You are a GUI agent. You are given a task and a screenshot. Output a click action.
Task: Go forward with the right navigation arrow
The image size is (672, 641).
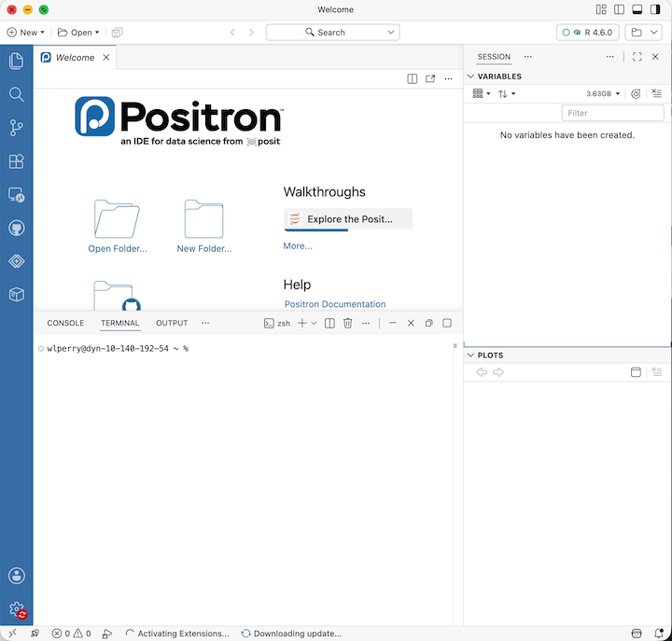pyautogui.click(x=252, y=33)
